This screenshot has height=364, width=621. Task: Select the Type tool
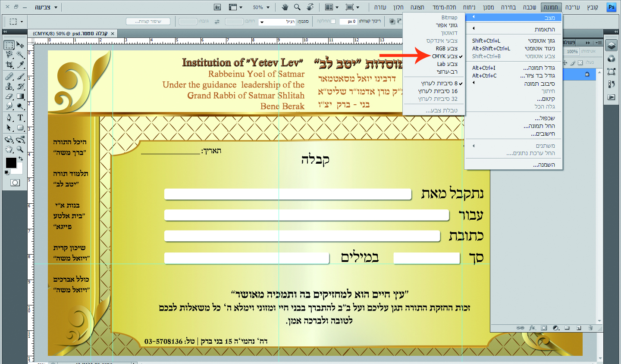[20, 118]
